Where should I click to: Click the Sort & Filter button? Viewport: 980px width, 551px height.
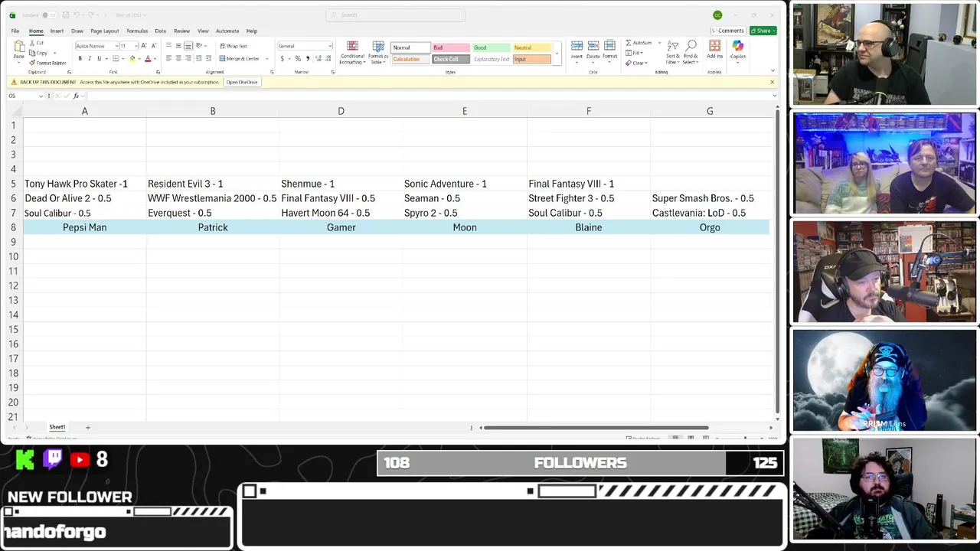(672, 51)
